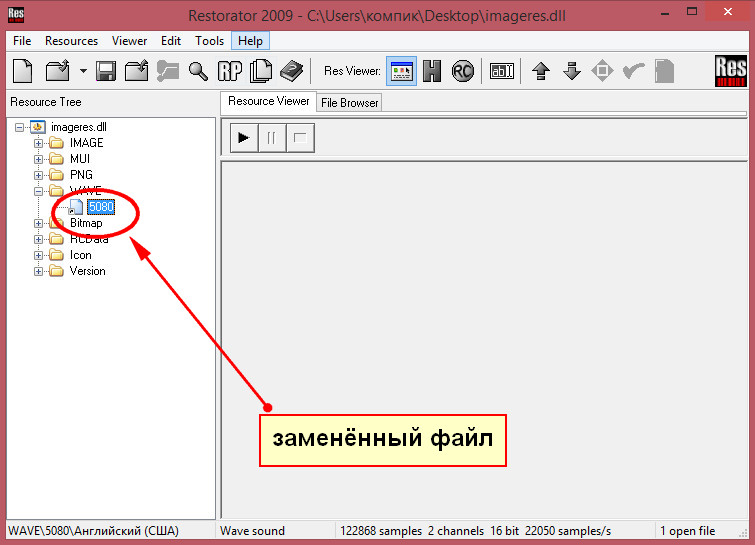Open the RP ResPatcher tool icon
Screen dimensions: 755x545
point(230,71)
